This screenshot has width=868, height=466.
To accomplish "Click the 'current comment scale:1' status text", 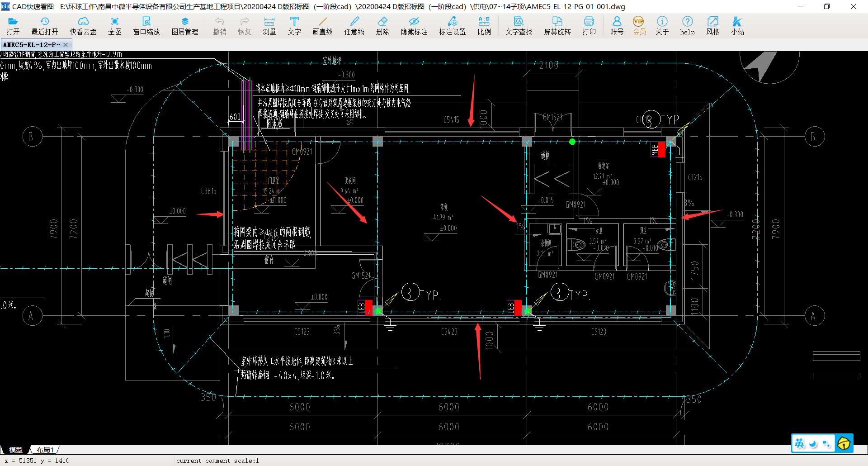I will (x=217, y=461).
